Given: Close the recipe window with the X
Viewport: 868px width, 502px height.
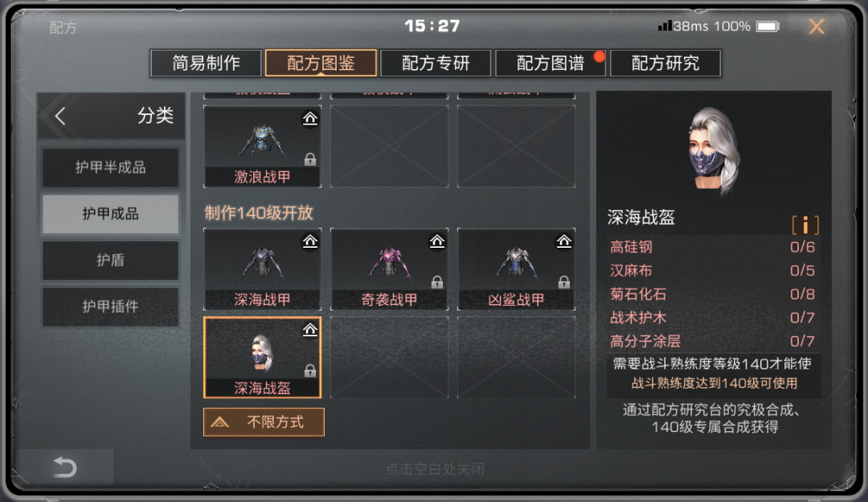Looking at the screenshot, I should [817, 26].
